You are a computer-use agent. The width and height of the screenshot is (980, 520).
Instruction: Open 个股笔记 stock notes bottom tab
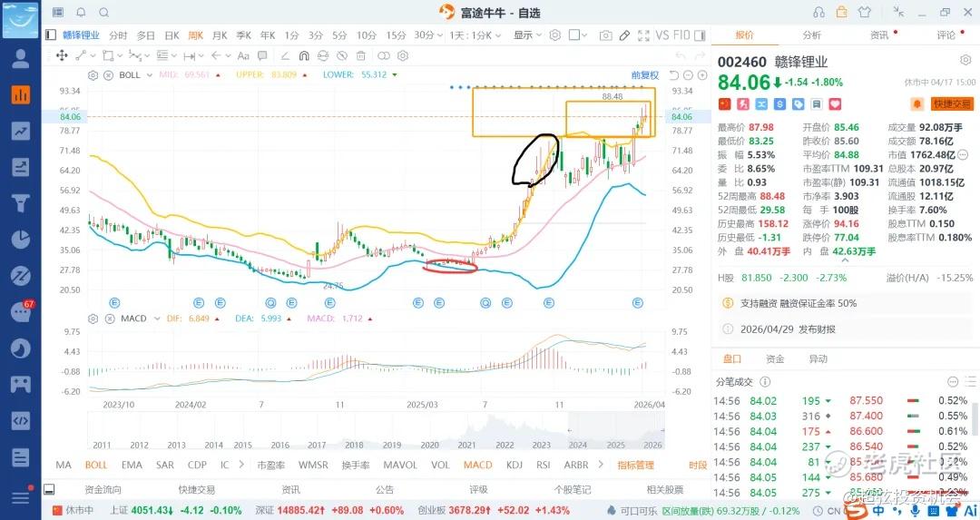point(573,489)
